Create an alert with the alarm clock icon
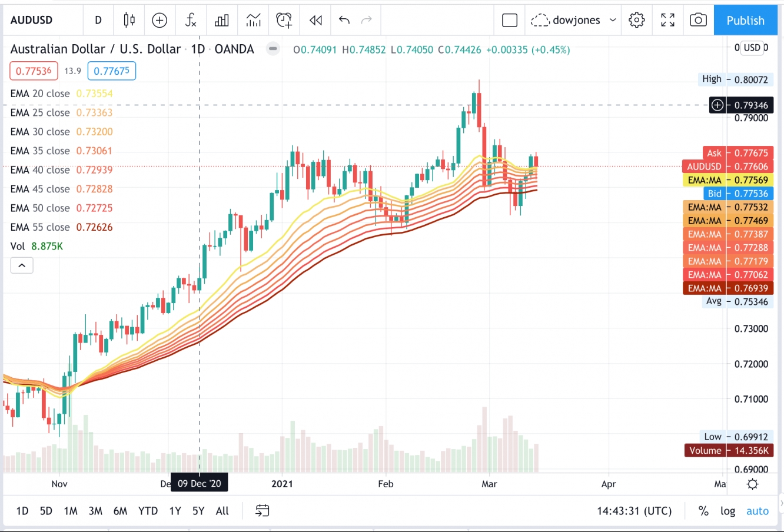784x532 pixels. tap(284, 20)
